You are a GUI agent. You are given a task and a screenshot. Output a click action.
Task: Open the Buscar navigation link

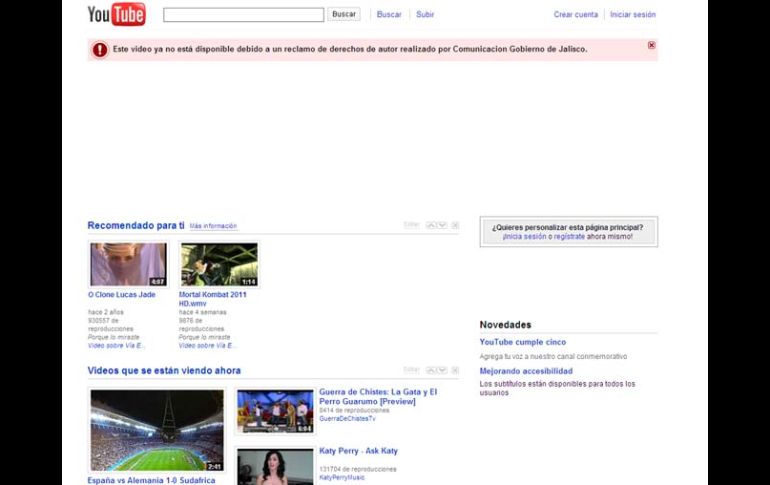pos(389,15)
